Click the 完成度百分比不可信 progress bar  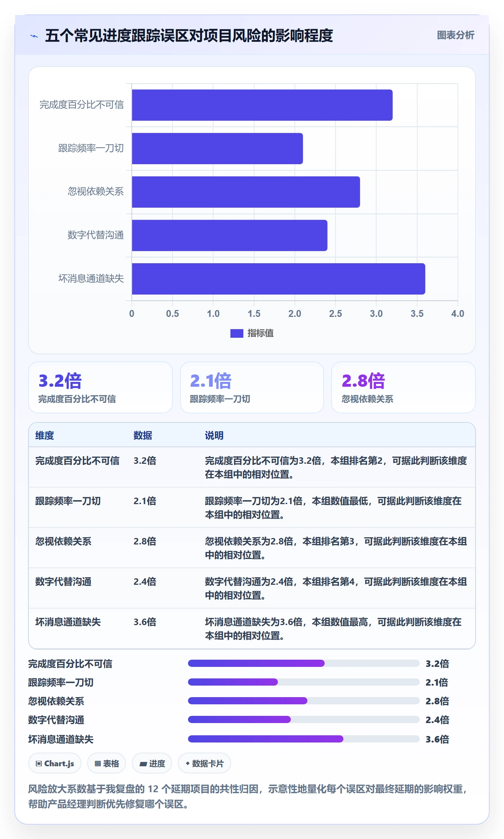[x=304, y=663]
